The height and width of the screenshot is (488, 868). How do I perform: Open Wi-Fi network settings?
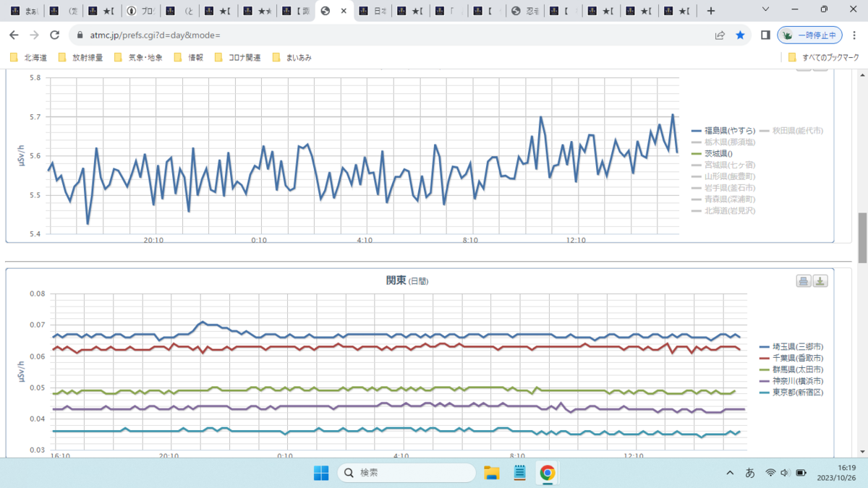(771, 473)
